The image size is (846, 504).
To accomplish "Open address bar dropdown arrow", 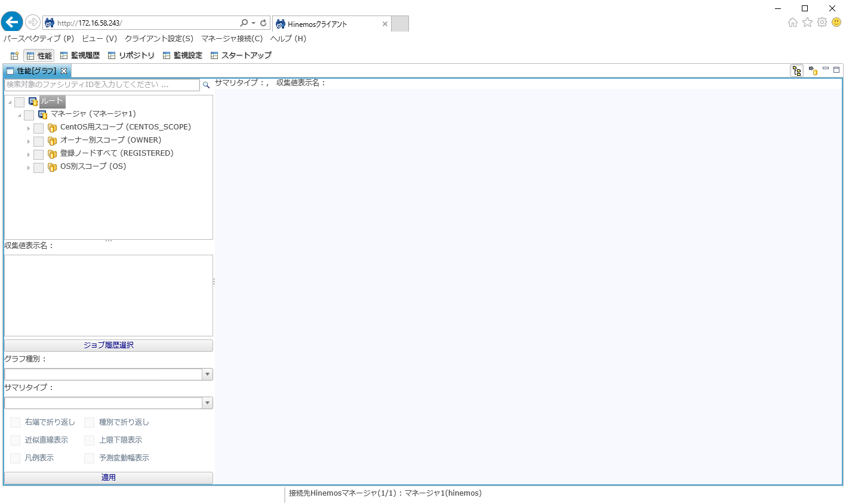I will coord(253,23).
